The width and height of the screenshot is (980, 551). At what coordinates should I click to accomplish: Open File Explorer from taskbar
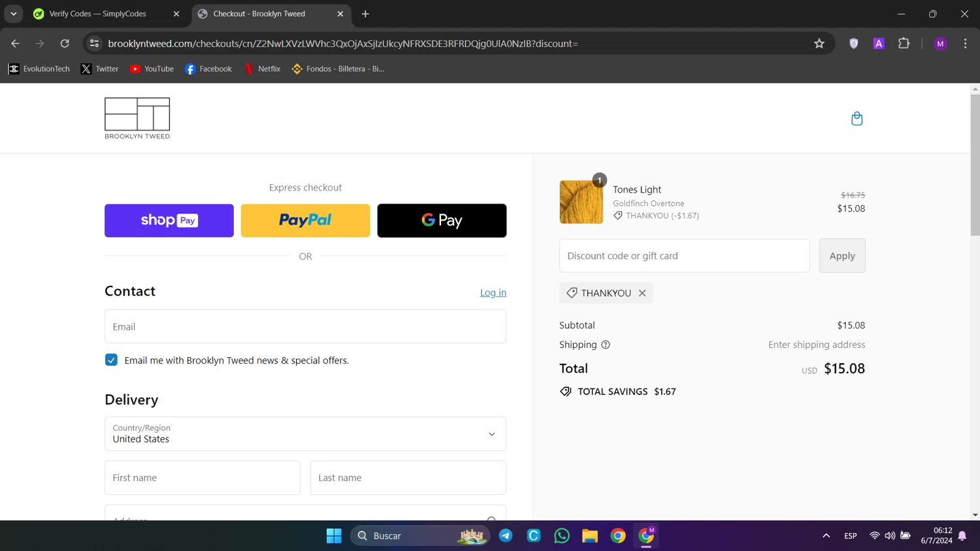[x=590, y=536]
